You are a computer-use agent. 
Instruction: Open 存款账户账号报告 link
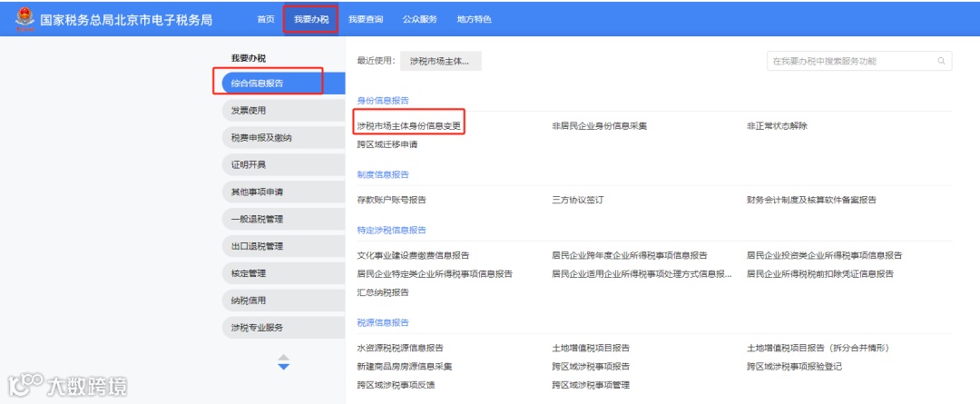pyautogui.click(x=392, y=200)
